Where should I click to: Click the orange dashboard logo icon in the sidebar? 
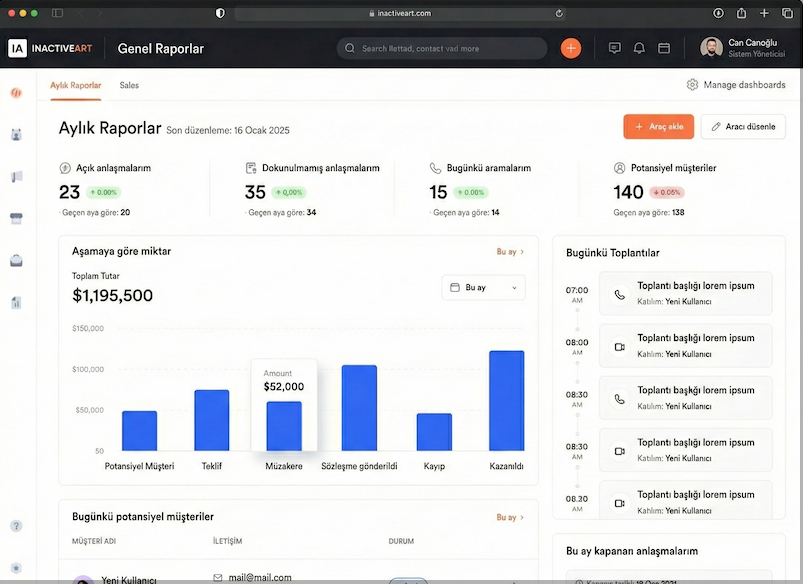tap(15, 92)
